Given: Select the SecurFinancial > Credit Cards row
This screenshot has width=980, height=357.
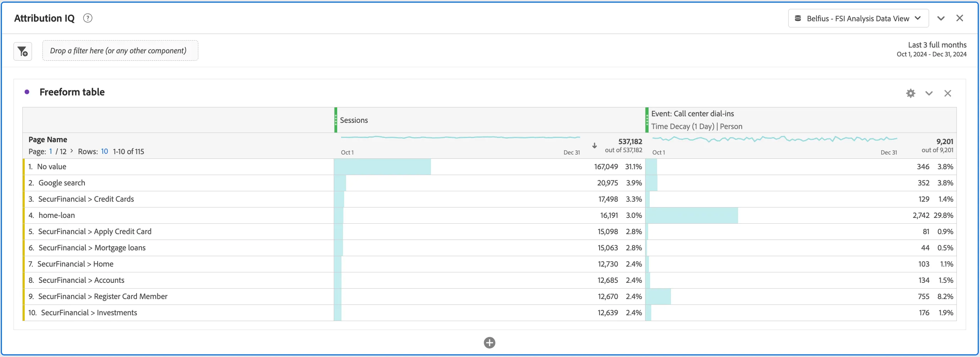Looking at the screenshot, I should (x=490, y=199).
